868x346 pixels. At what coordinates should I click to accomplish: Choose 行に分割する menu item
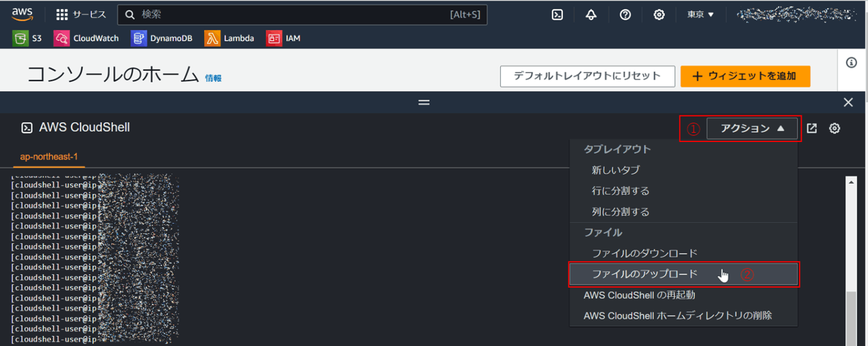coord(683,191)
